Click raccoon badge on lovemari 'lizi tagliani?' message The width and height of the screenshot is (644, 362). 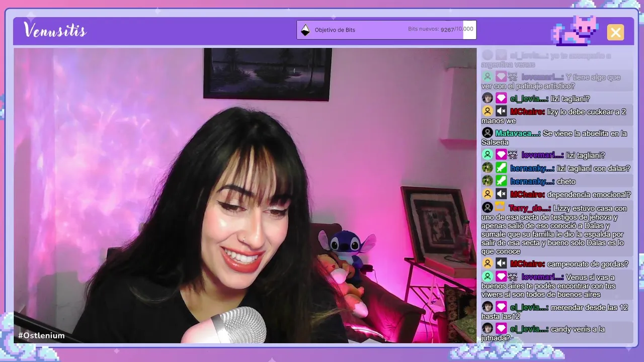click(512, 155)
